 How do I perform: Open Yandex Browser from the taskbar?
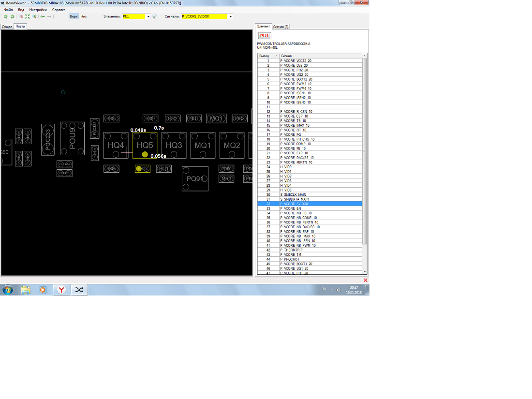pos(61,290)
